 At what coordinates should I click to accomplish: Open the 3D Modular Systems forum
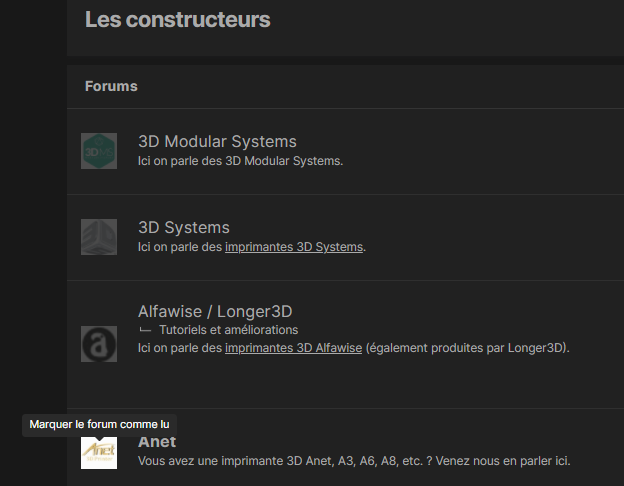pos(217,142)
